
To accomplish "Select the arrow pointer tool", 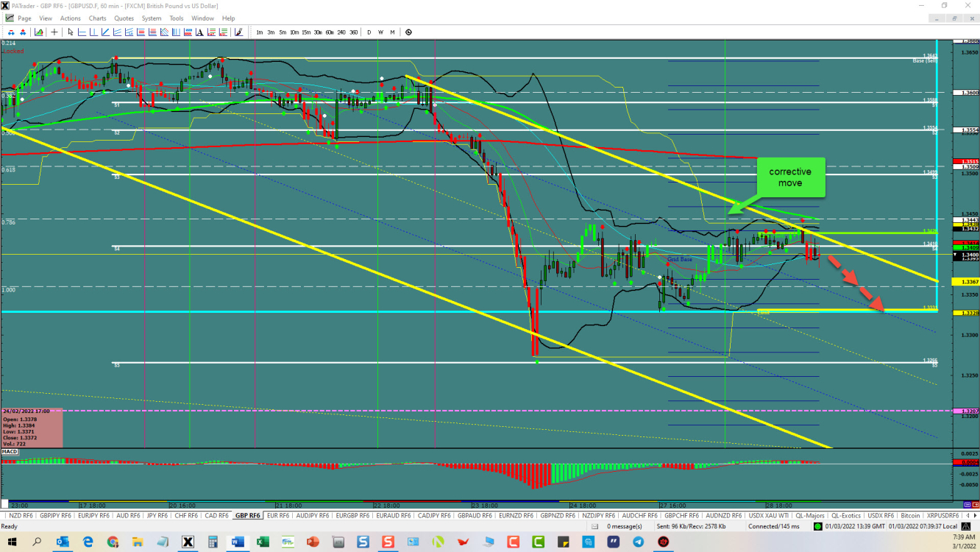I will pos(70,32).
